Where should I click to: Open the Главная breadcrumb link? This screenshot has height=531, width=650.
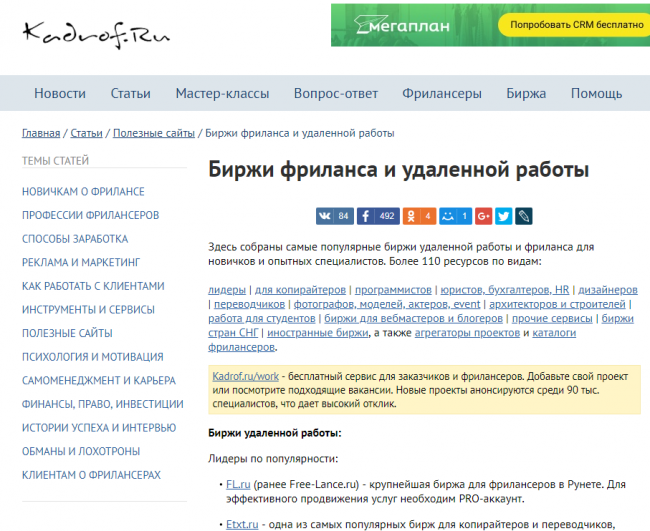coord(41,133)
